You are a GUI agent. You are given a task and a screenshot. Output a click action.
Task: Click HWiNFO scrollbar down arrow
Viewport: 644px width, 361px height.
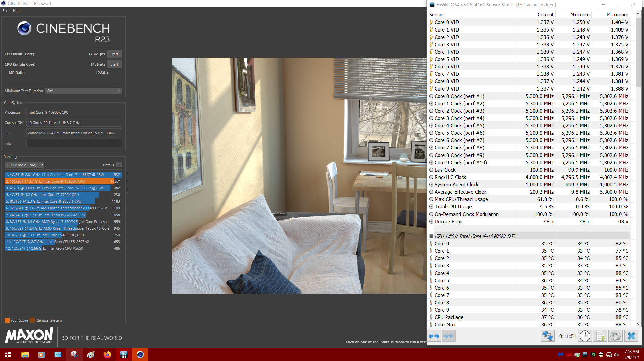point(638,324)
